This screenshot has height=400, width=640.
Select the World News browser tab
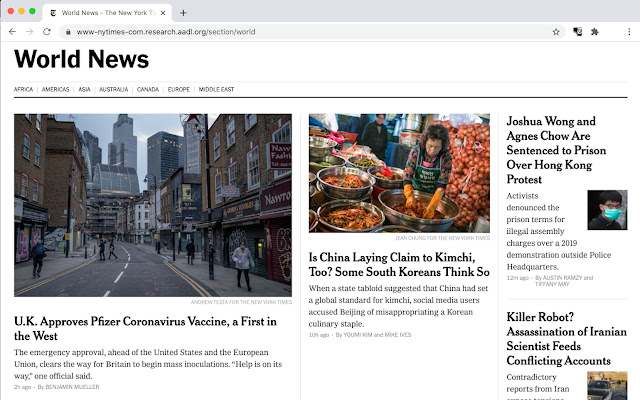107,13
